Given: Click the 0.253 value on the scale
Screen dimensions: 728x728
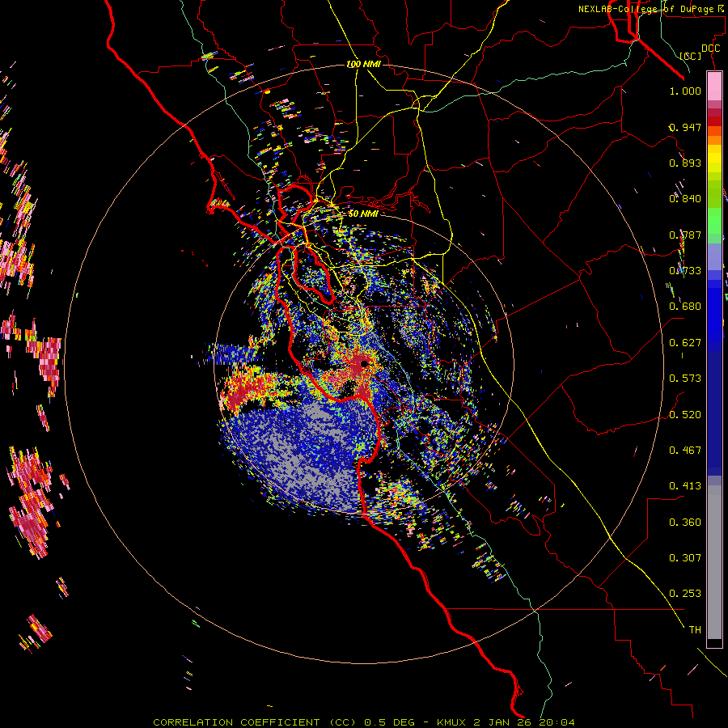Looking at the screenshot, I should pyautogui.click(x=685, y=594).
